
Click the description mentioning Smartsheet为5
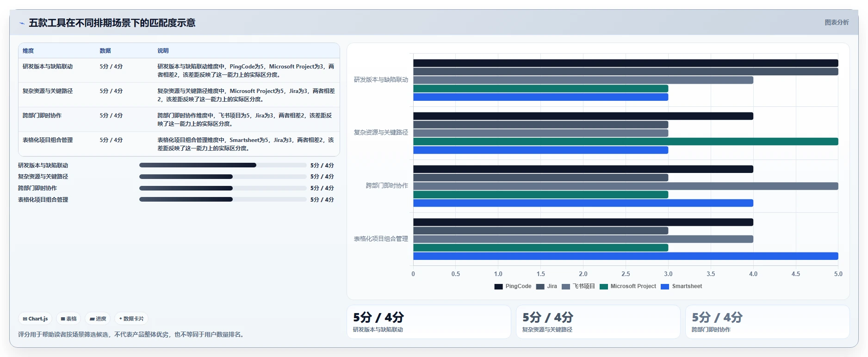pyautogui.click(x=246, y=144)
